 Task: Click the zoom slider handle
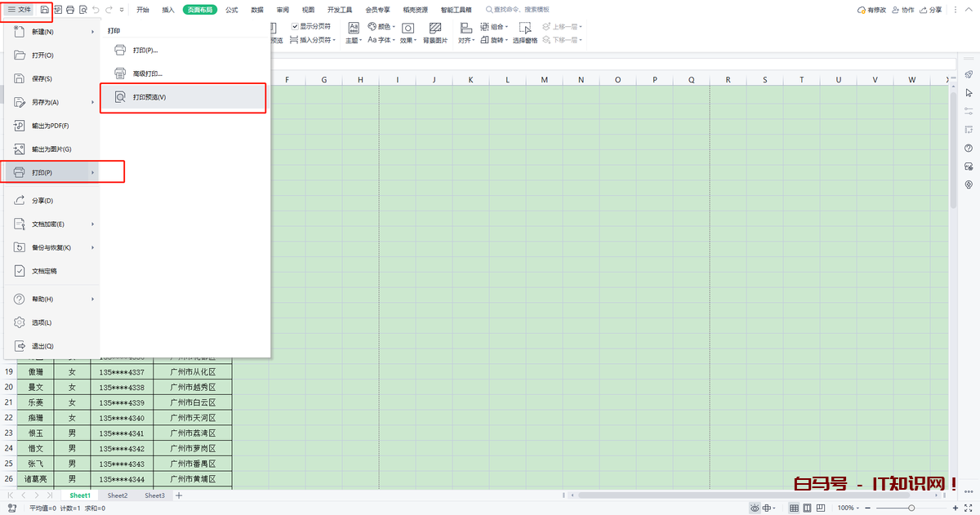(911, 508)
